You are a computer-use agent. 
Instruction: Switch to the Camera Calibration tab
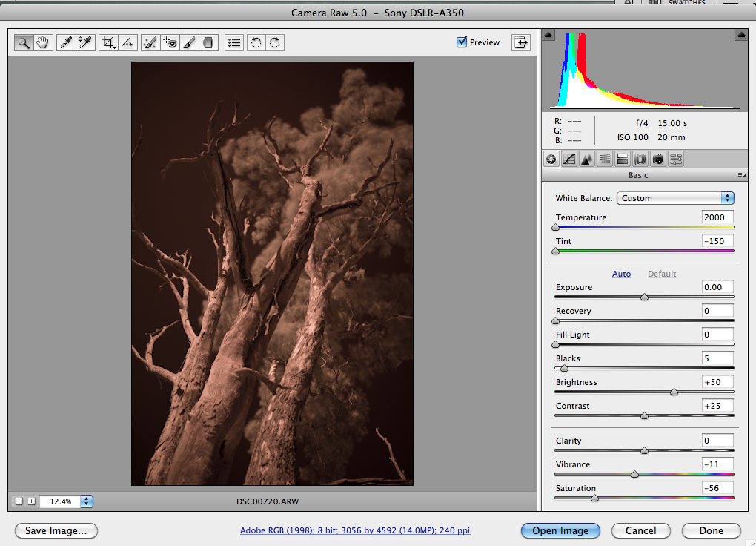click(658, 159)
